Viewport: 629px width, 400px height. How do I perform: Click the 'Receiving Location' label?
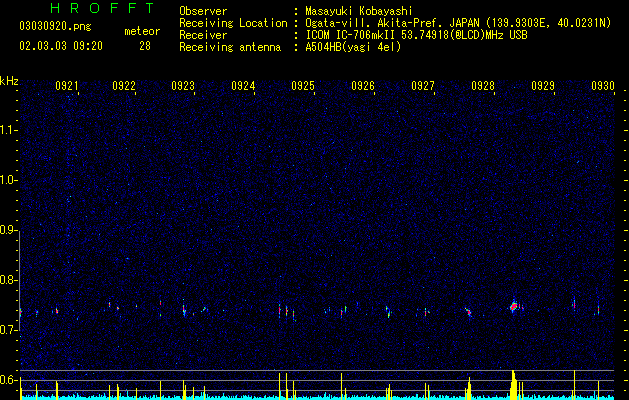pyautogui.click(x=233, y=23)
